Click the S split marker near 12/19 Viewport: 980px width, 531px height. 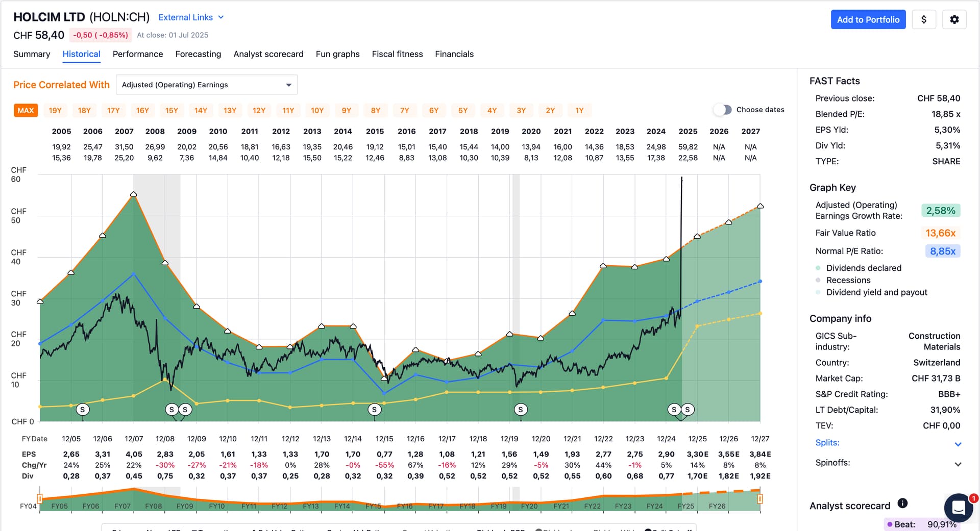pos(521,409)
